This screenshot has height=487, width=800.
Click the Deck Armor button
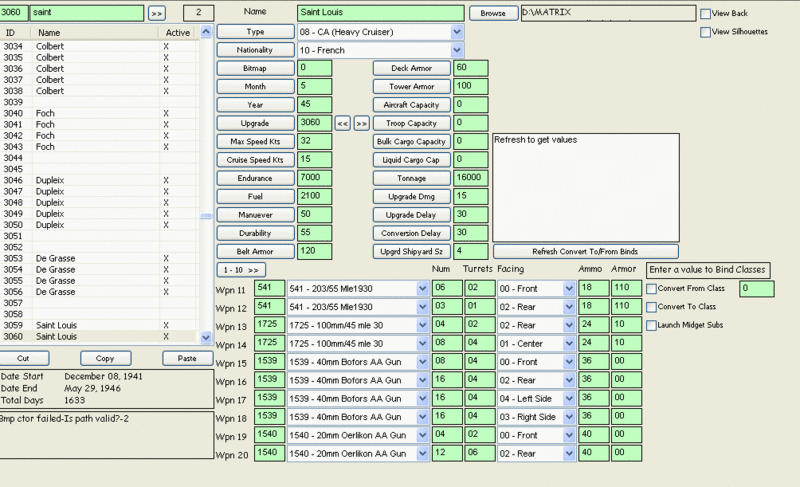(x=412, y=68)
